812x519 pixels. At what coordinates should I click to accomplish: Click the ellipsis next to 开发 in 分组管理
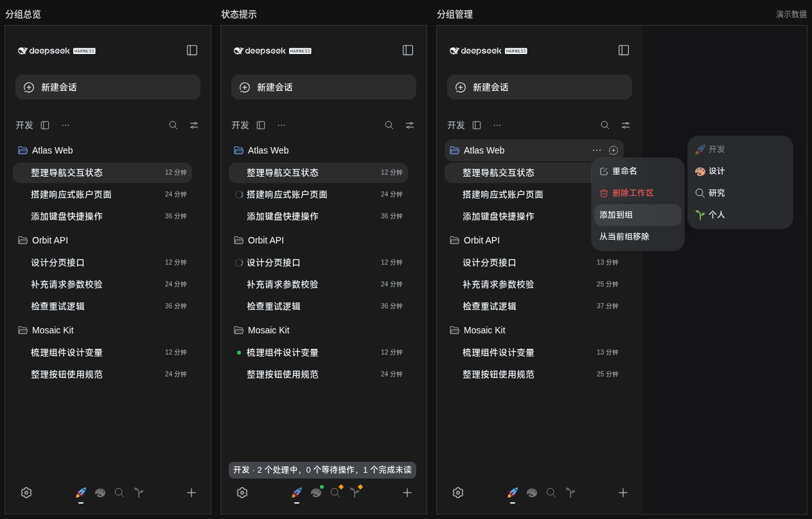(x=497, y=125)
